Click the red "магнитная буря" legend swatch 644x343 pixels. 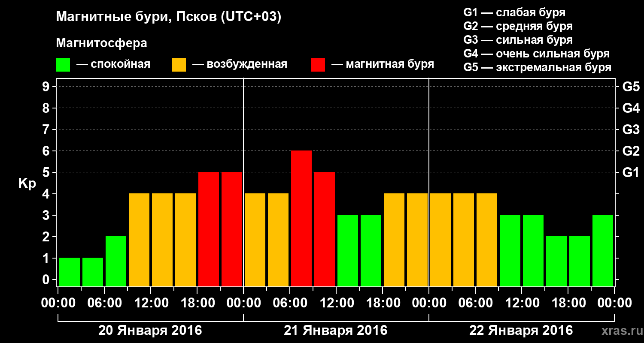[x=318, y=65]
